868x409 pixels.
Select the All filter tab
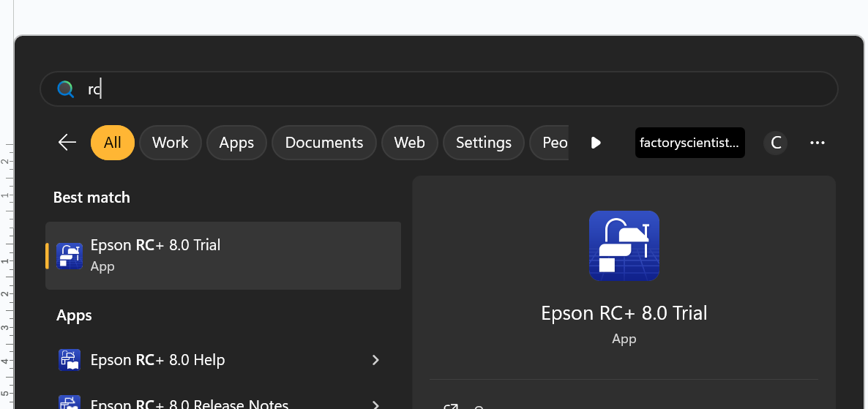[113, 142]
